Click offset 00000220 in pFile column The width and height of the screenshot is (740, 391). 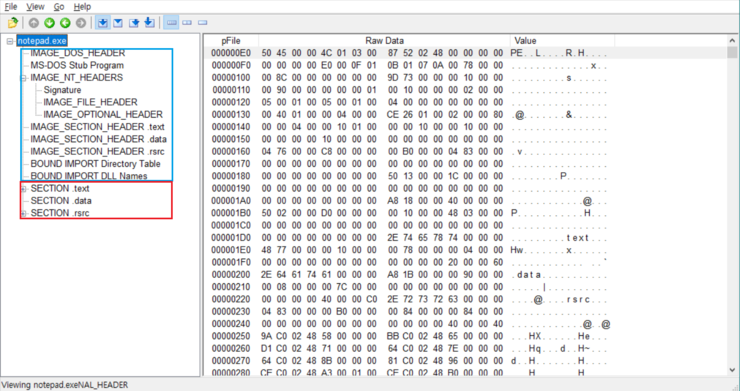coord(231,298)
